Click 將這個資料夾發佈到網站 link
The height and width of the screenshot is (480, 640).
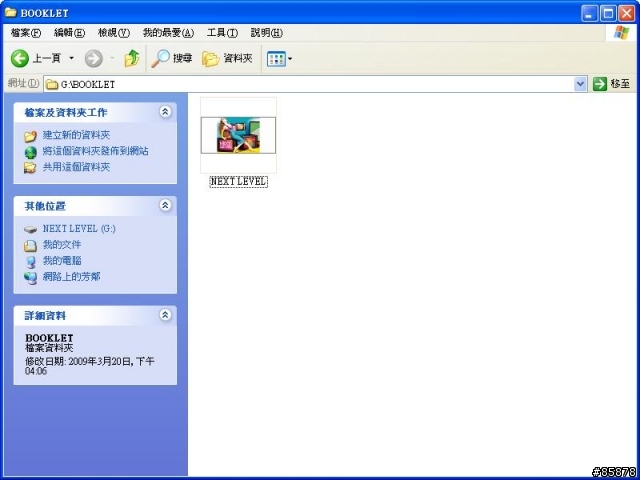(x=96, y=151)
